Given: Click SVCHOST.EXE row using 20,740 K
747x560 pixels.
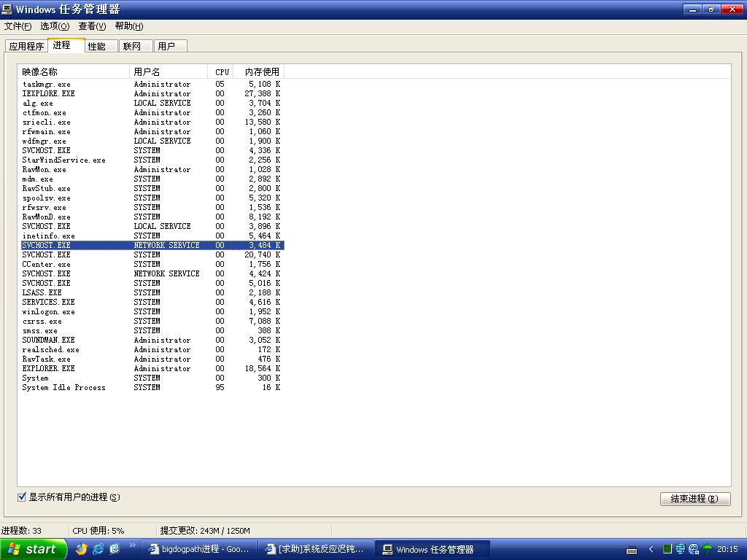Looking at the screenshot, I should pos(152,254).
